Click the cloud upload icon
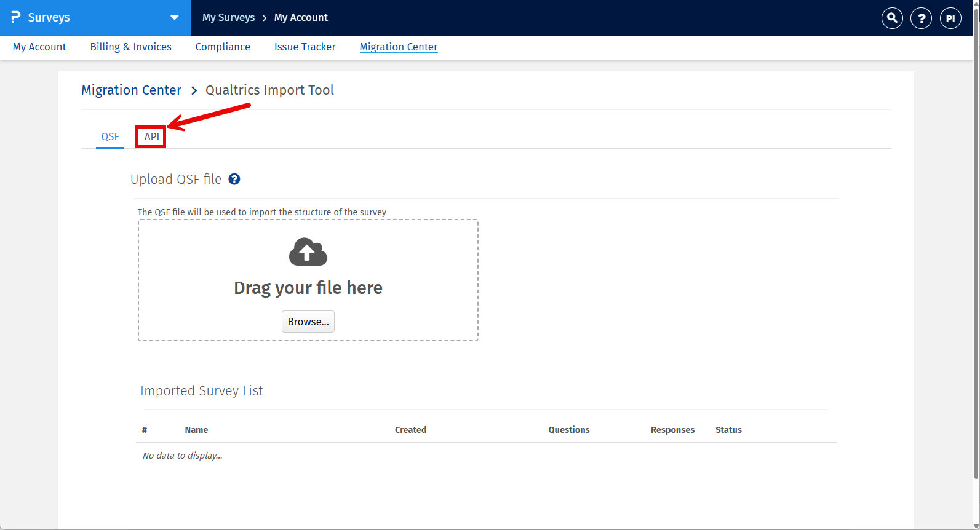Image resolution: width=980 pixels, height=530 pixels. [308, 251]
